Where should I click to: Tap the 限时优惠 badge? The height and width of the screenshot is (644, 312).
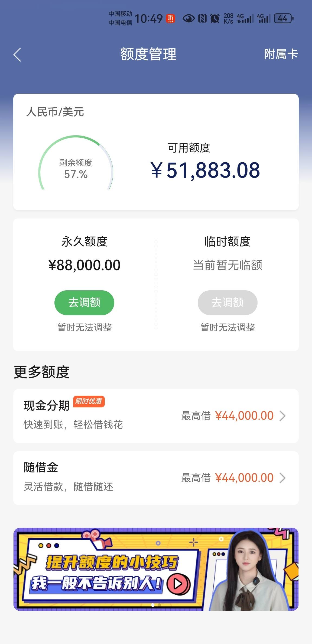(89, 401)
